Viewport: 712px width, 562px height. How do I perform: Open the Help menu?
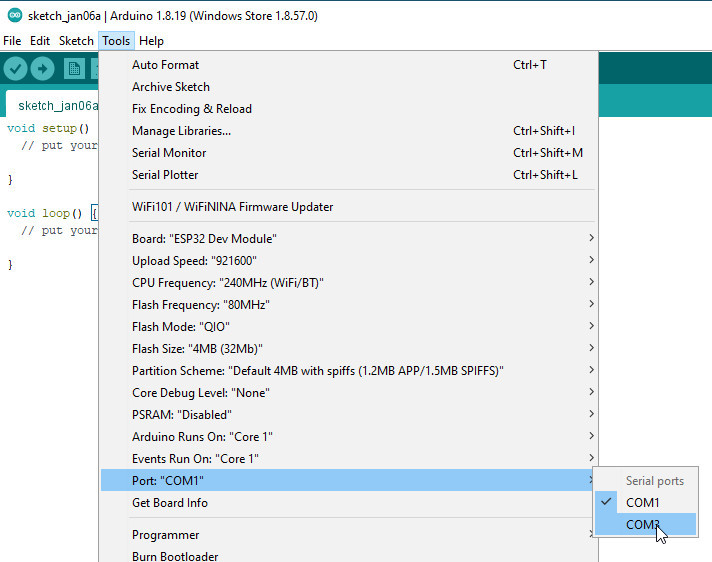151,41
